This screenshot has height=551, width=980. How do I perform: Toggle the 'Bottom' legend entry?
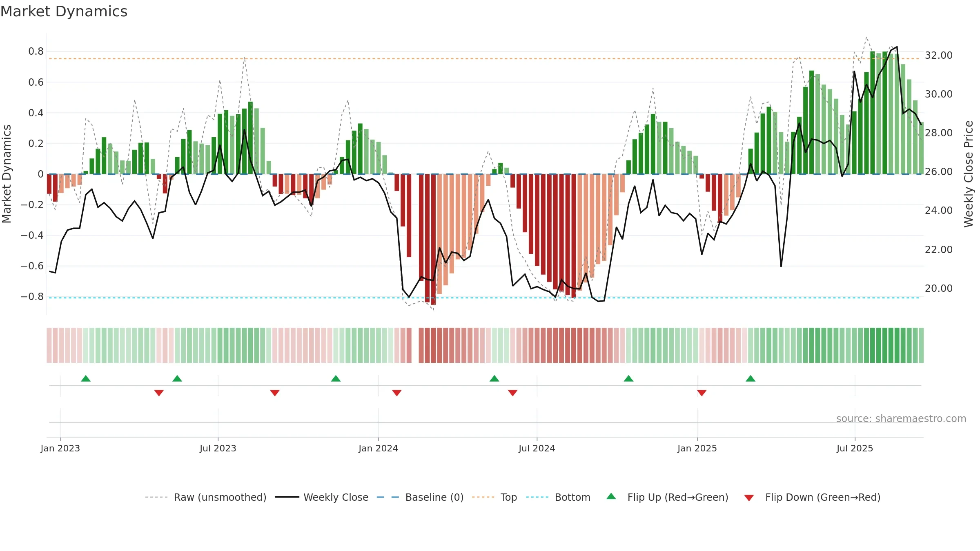pyautogui.click(x=558, y=497)
